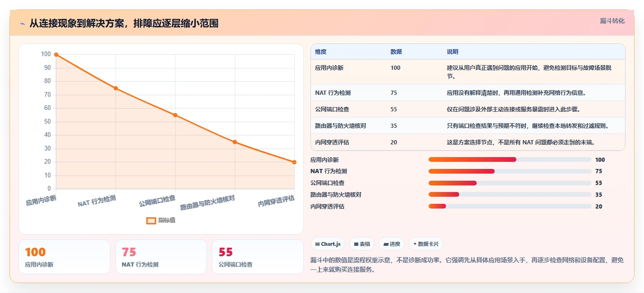Click the chart data point for NAT 行为检测
This screenshot has width=644, height=293.
(x=116, y=88)
